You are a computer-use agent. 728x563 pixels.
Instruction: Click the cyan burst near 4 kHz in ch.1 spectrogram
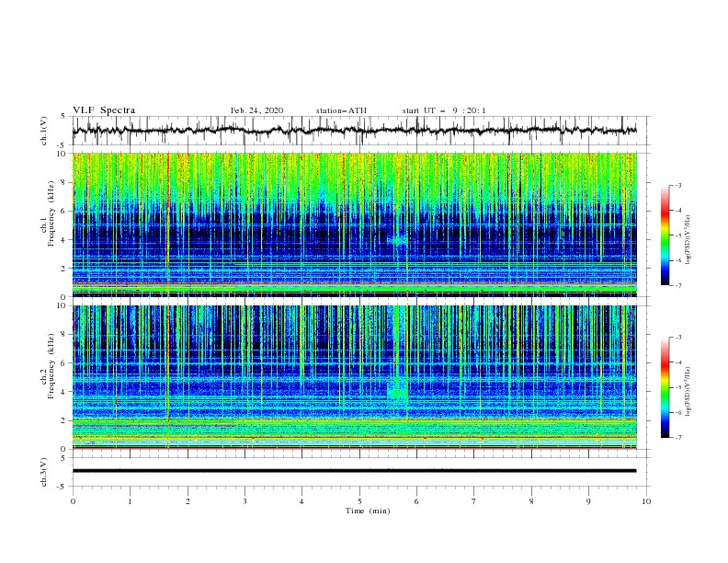click(x=397, y=241)
